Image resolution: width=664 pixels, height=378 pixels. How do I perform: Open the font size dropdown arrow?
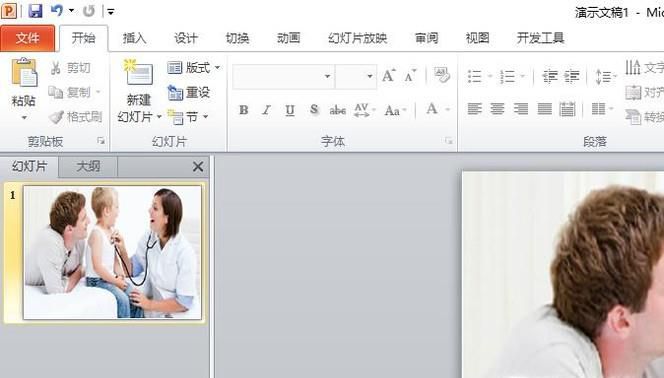click(x=370, y=77)
